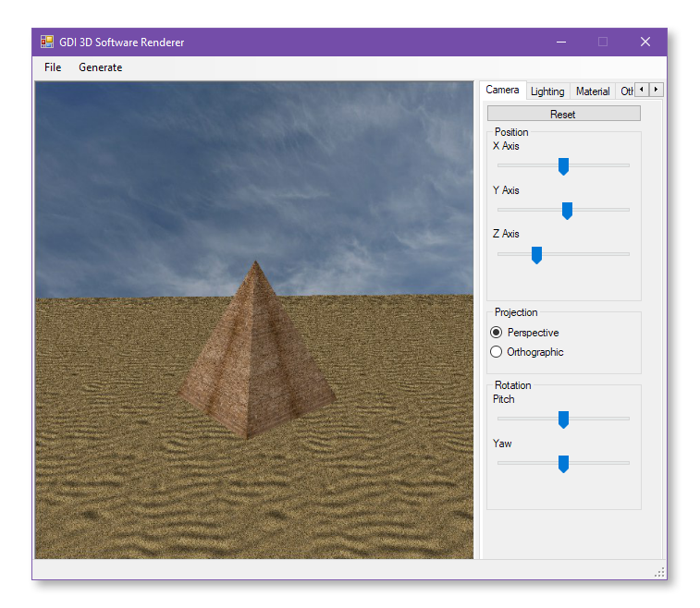This screenshot has width=700, height=608.
Task: Click the X Axis position slider thumb
Action: (563, 166)
